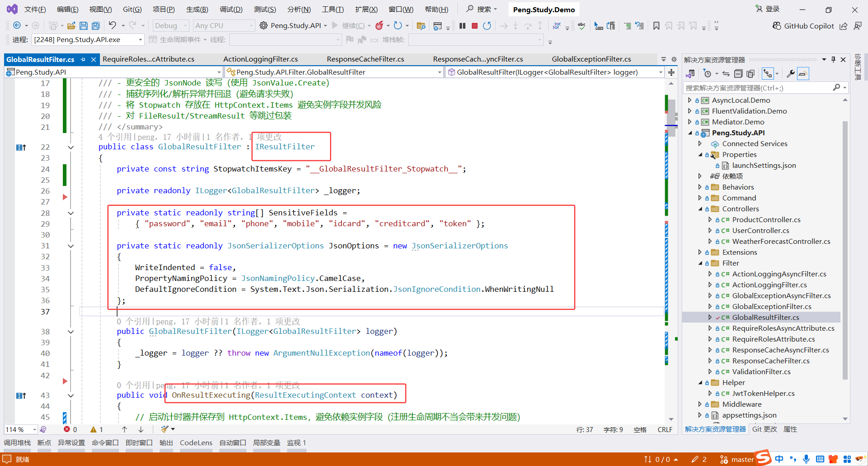Collapse the Controllers folder
Image resolution: width=868 pixels, height=466 pixels.
[x=700, y=209]
